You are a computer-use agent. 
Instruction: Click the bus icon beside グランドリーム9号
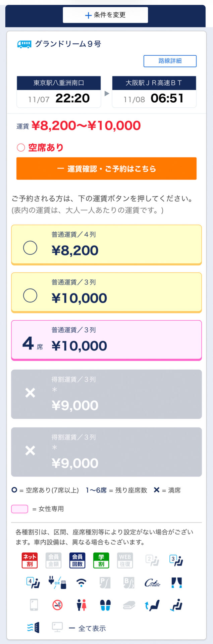pyautogui.click(x=24, y=44)
